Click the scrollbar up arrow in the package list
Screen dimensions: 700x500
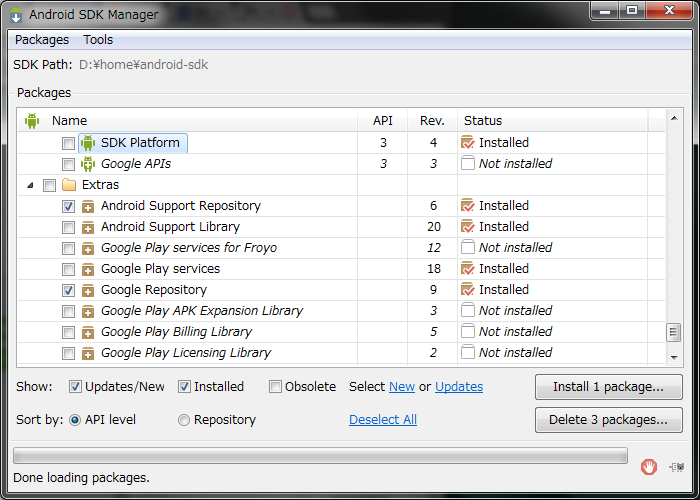pyautogui.click(x=674, y=118)
